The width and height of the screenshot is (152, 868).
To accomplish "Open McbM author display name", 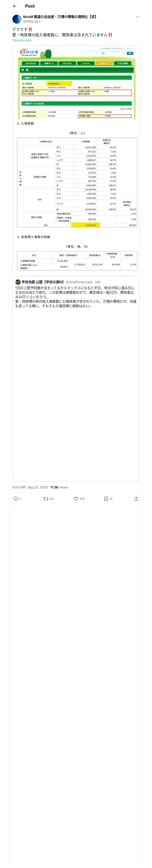I will click(60, 17).
